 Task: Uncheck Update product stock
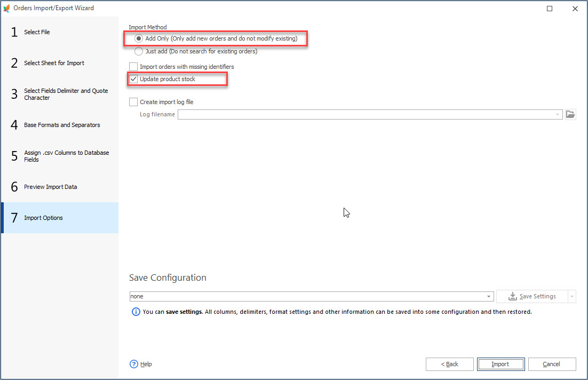click(x=133, y=79)
